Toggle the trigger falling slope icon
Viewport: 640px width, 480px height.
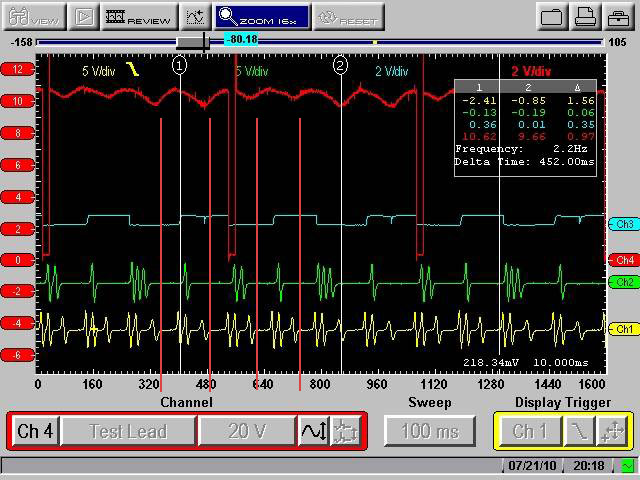[579, 431]
